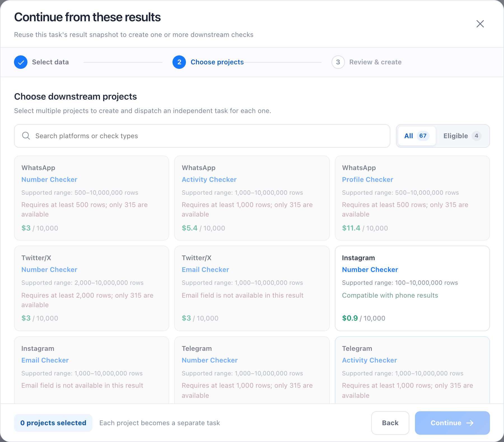Click Supported range: 100–10,000,000 rows text
Viewport: 504px width, 442px height.
point(400,283)
